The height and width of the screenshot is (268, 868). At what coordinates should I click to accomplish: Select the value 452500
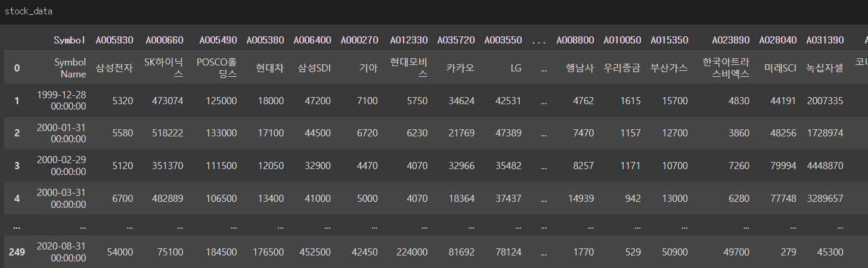(x=315, y=252)
